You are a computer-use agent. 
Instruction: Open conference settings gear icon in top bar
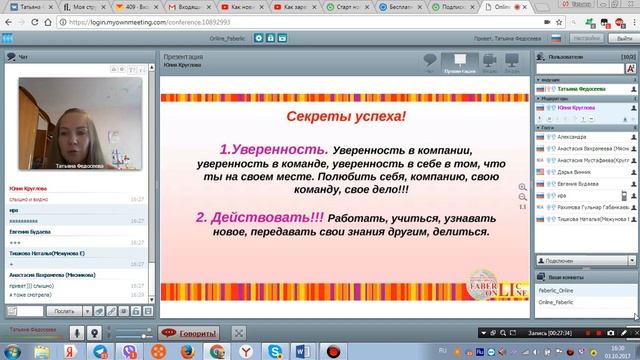pos(258,38)
